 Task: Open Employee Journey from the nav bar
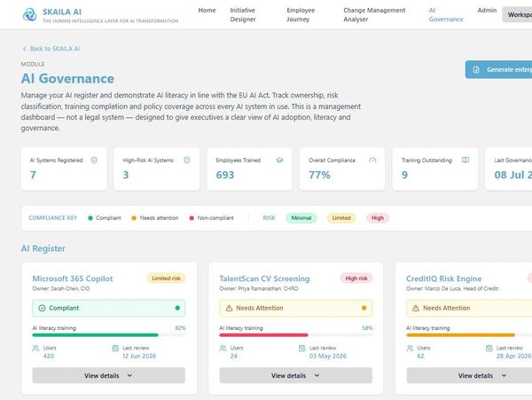301,14
